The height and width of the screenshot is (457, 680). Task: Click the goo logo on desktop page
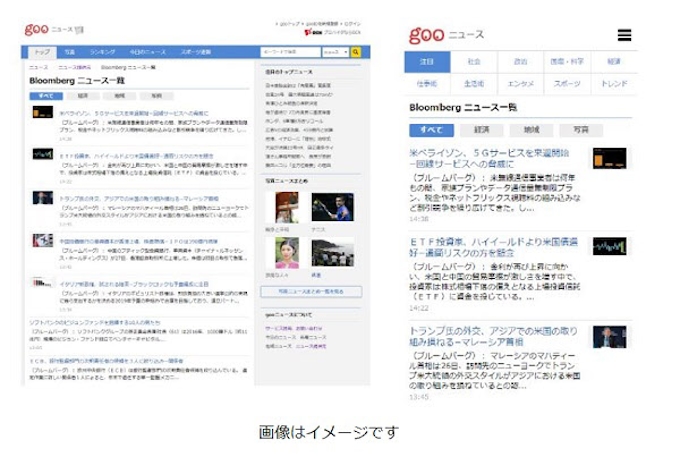pyautogui.click(x=39, y=29)
